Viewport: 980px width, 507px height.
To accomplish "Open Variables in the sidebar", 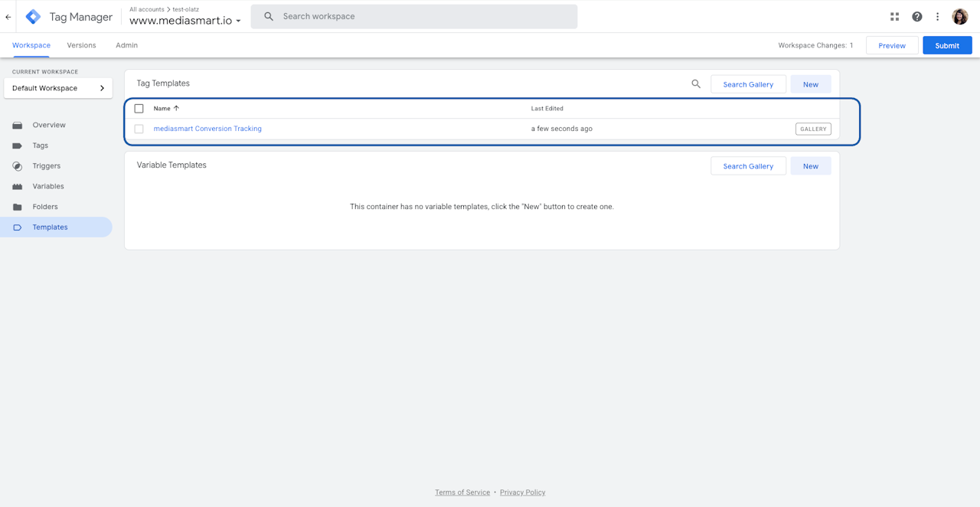I will coord(48,186).
